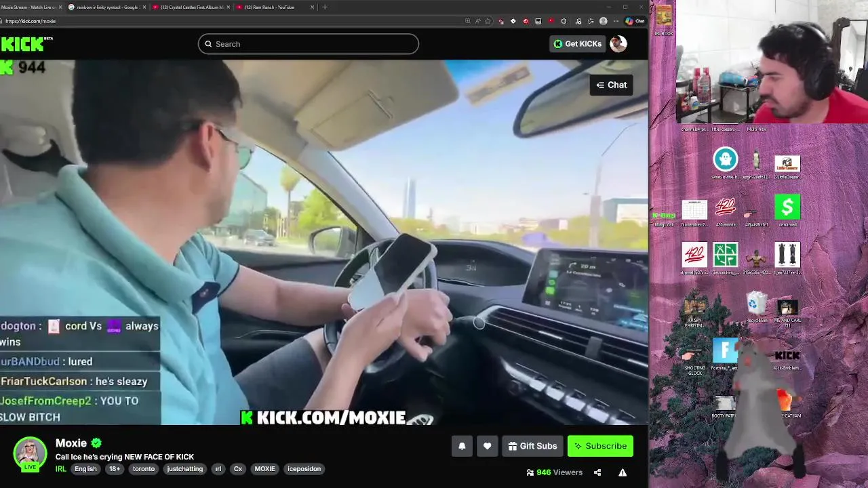Select the English language tag

point(85,469)
